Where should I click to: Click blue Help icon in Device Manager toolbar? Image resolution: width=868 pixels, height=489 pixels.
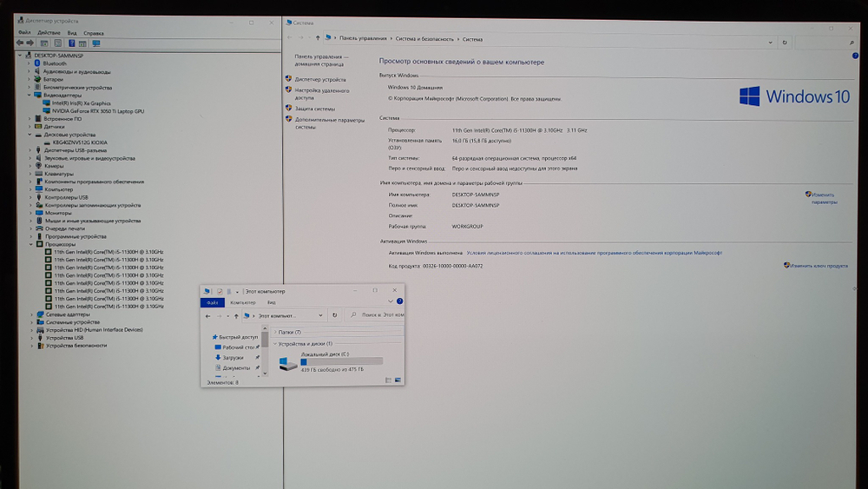(x=71, y=43)
